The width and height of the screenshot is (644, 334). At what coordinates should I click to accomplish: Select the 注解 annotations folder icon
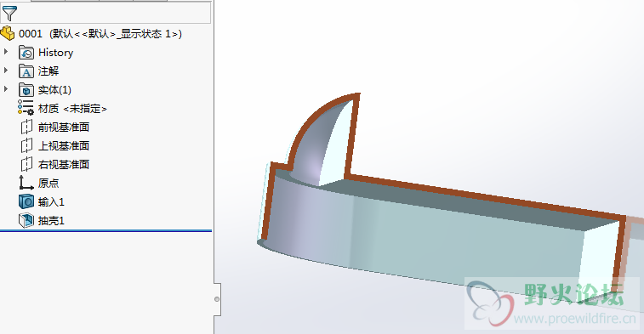tap(26, 71)
